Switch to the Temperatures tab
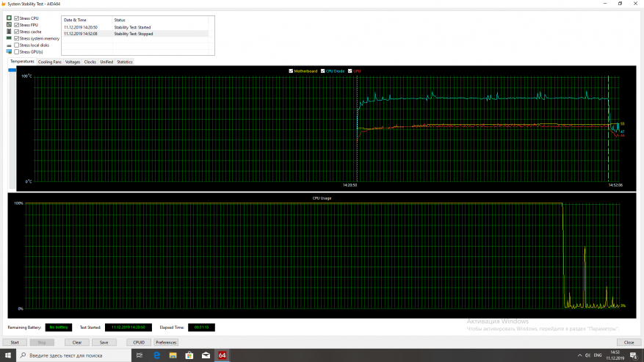644x362 pixels. (22, 61)
